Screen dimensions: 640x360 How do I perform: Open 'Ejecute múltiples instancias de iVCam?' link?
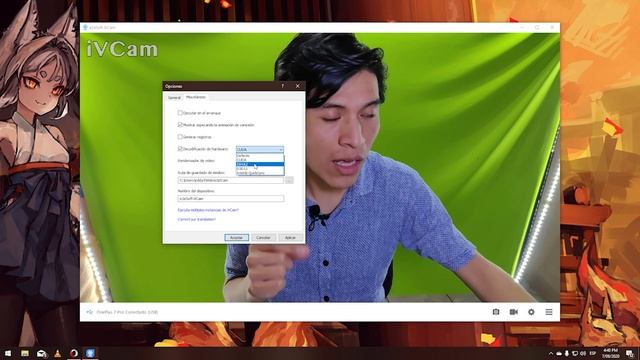coord(208,210)
